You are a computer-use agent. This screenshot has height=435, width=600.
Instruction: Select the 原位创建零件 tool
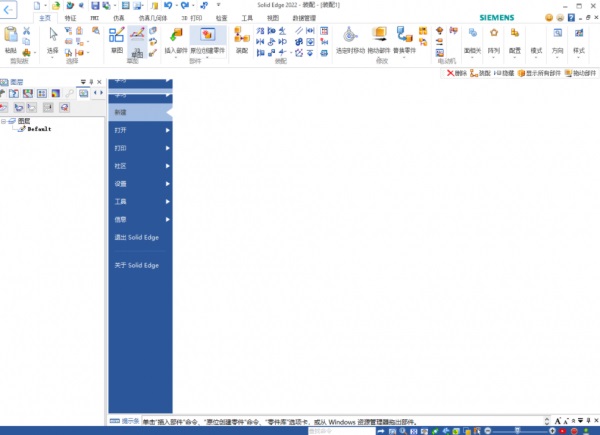[x=208, y=36]
